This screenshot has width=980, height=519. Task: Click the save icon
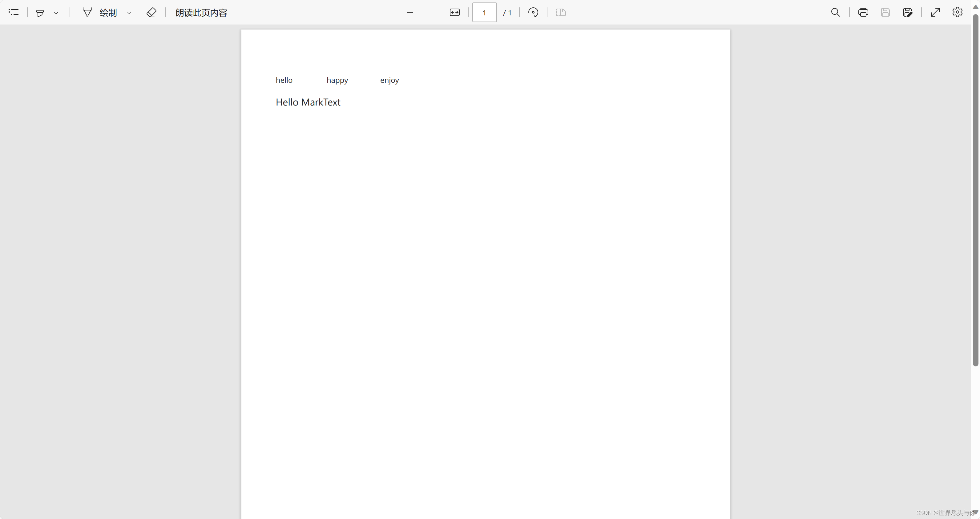coord(885,13)
